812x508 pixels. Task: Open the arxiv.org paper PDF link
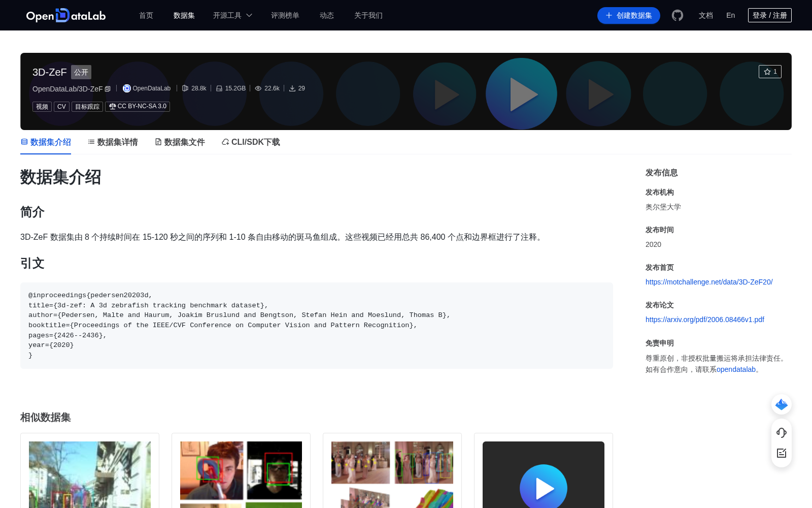point(705,320)
